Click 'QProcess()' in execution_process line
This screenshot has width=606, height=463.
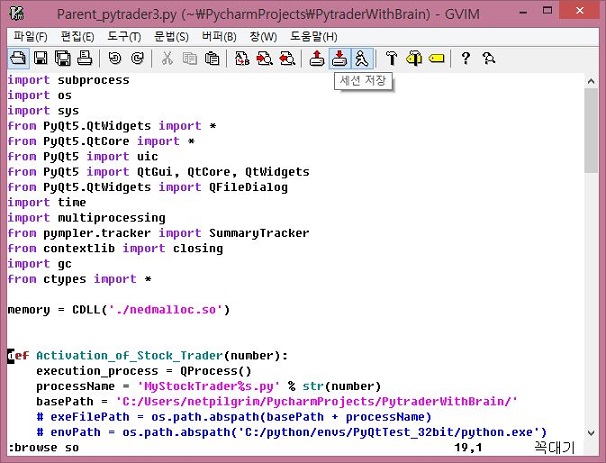pyautogui.click(x=216, y=371)
